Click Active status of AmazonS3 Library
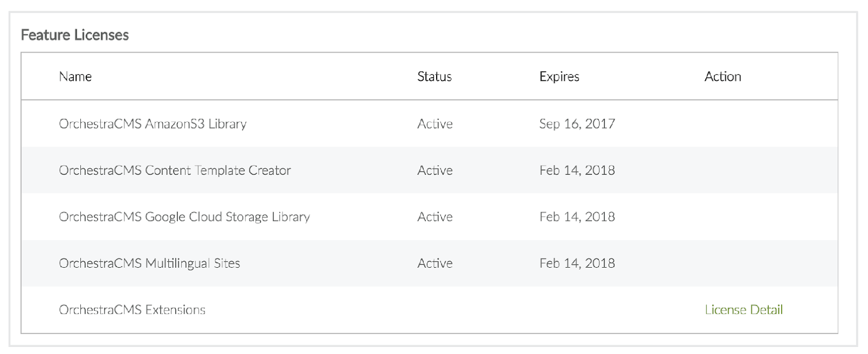 point(435,124)
